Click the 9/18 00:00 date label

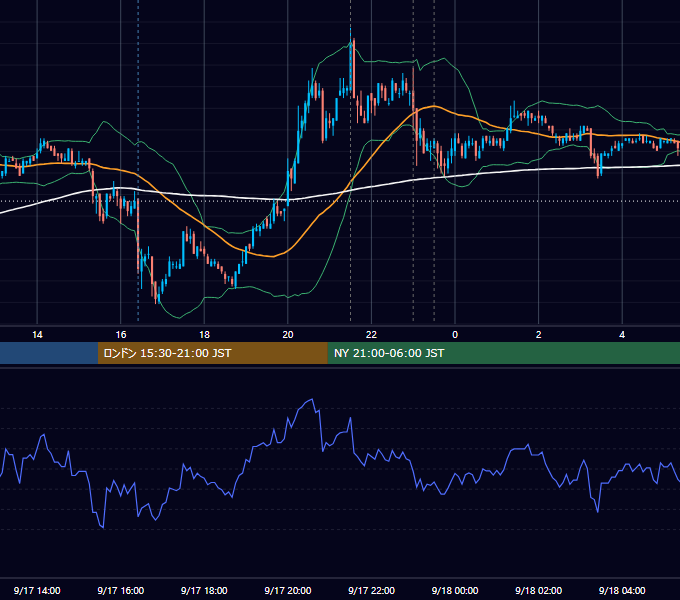coord(455,590)
